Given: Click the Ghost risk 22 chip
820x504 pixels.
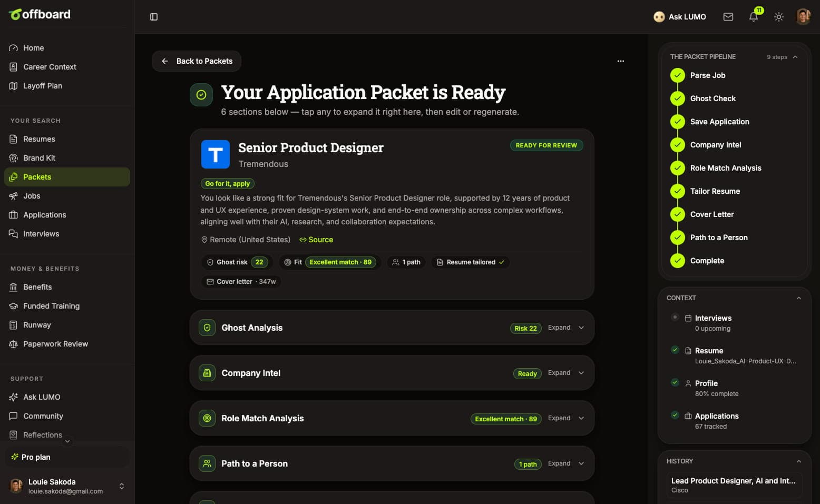Looking at the screenshot, I should pos(237,262).
